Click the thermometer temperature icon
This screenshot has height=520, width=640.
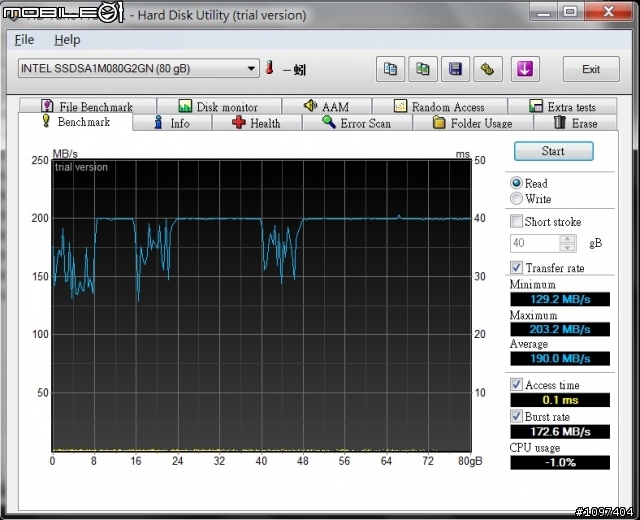pyautogui.click(x=269, y=68)
